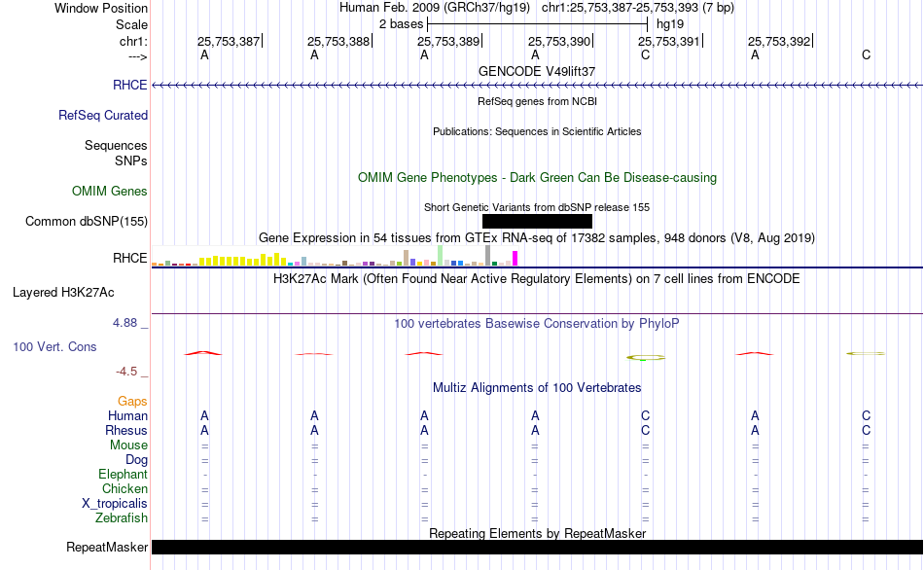Click the H3K27Ac Mark track title
Viewport: 924px width, 570px height.
537,279
